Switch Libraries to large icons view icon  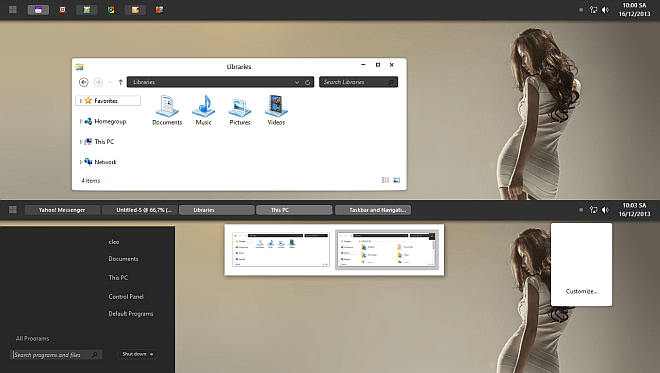[x=397, y=180]
